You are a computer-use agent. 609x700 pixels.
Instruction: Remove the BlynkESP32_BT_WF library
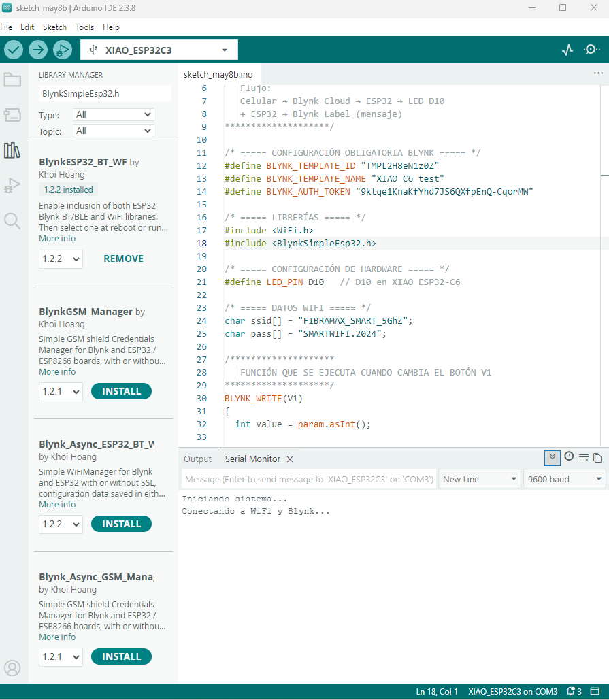tap(124, 259)
